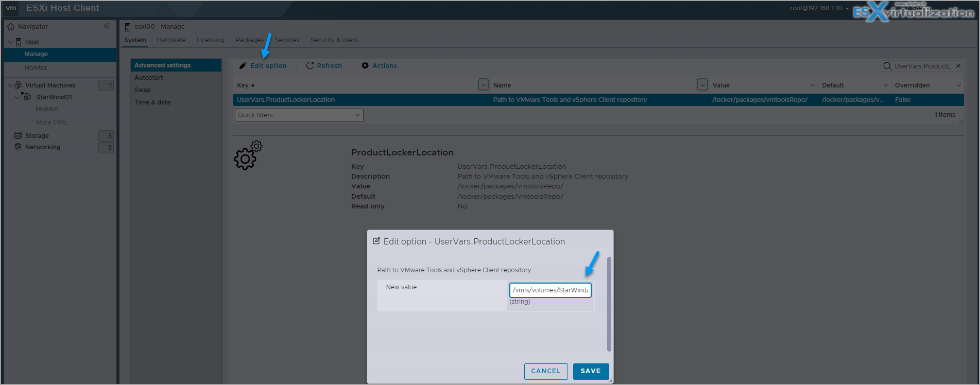Click the Edit option button

pyautogui.click(x=263, y=66)
